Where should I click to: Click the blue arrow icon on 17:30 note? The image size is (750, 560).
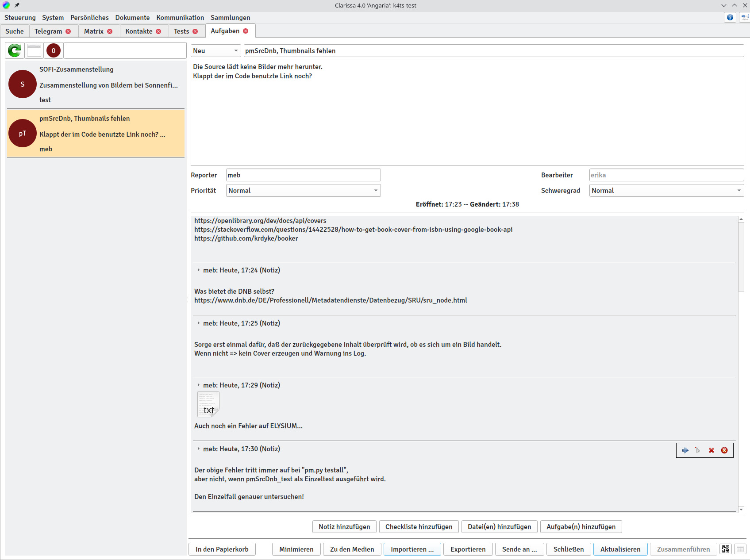click(x=685, y=450)
